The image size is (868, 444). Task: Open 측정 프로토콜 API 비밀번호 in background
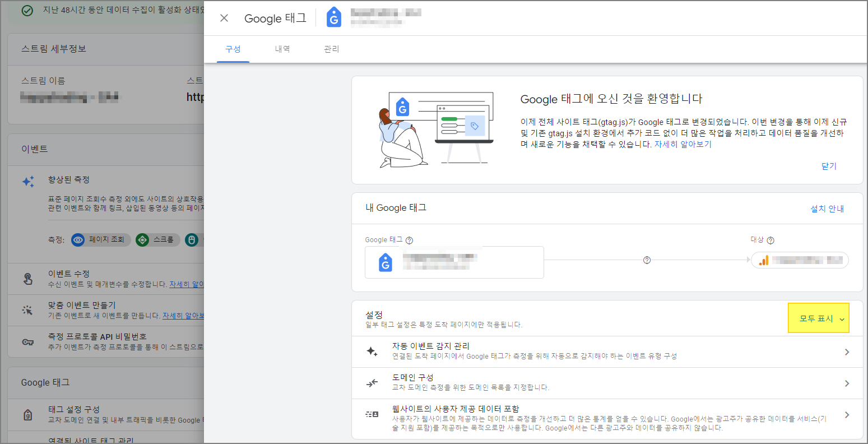pyautogui.click(x=106, y=341)
